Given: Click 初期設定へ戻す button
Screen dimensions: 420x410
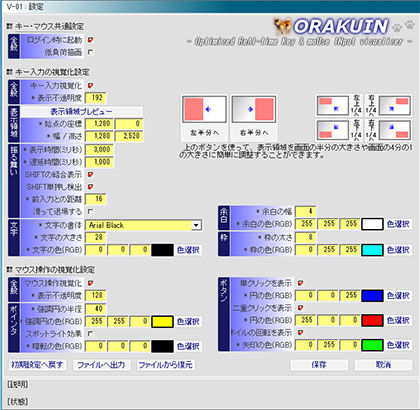Looking at the screenshot, I should [37, 365].
